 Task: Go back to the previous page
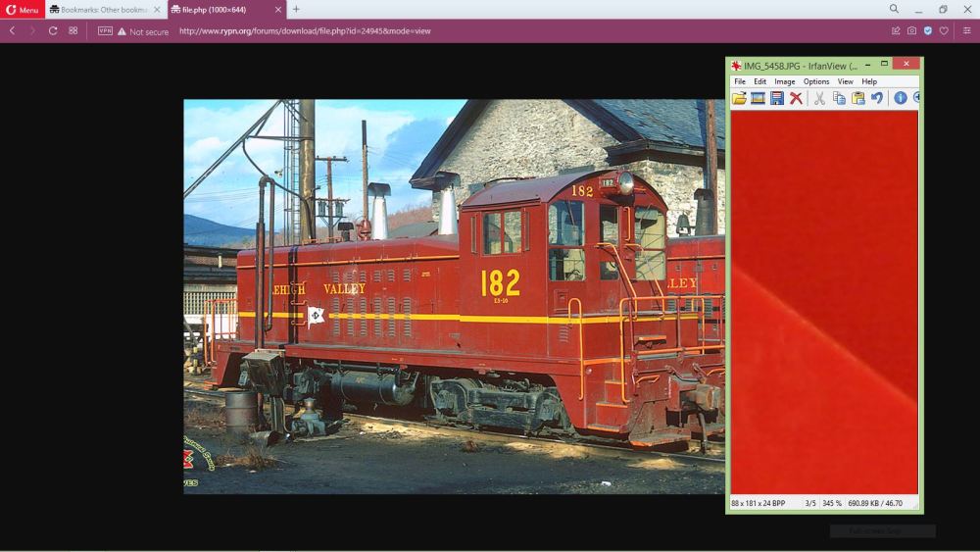(12, 30)
